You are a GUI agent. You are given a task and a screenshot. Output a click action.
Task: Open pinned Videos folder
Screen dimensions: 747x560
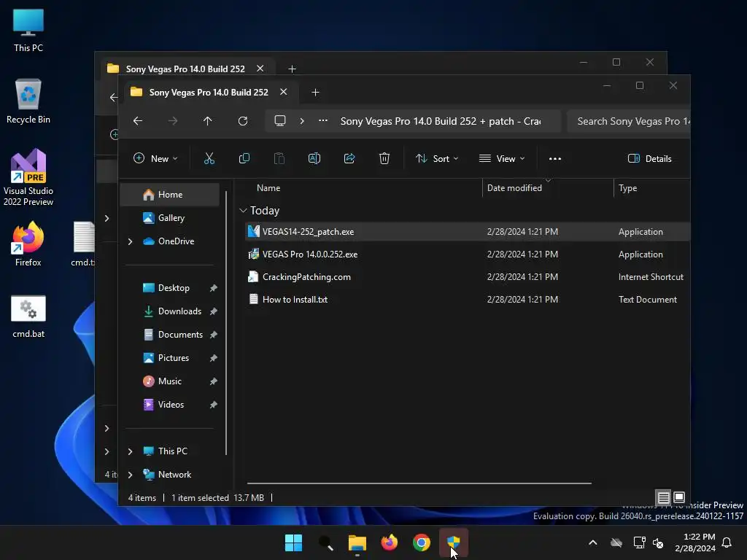pyautogui.click(x=170, y=404)
